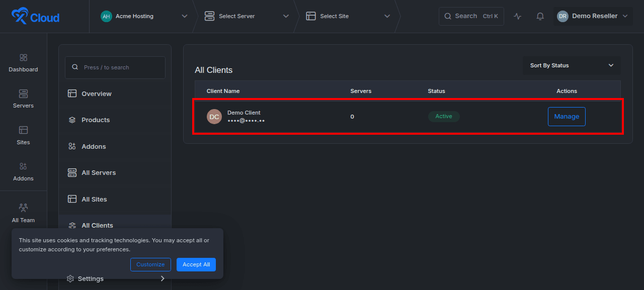Click Manage for Demo Client
Viewport: 644px width, 290px height.
pos(567,117)
